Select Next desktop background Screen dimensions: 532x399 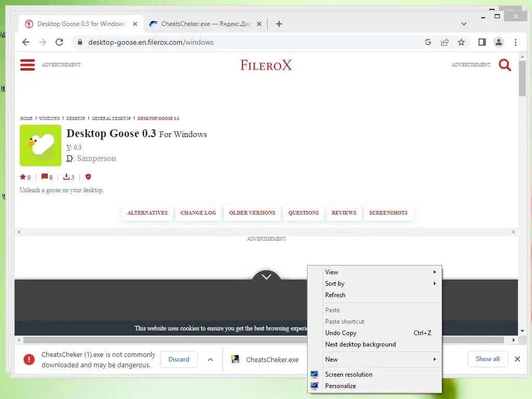374,344
